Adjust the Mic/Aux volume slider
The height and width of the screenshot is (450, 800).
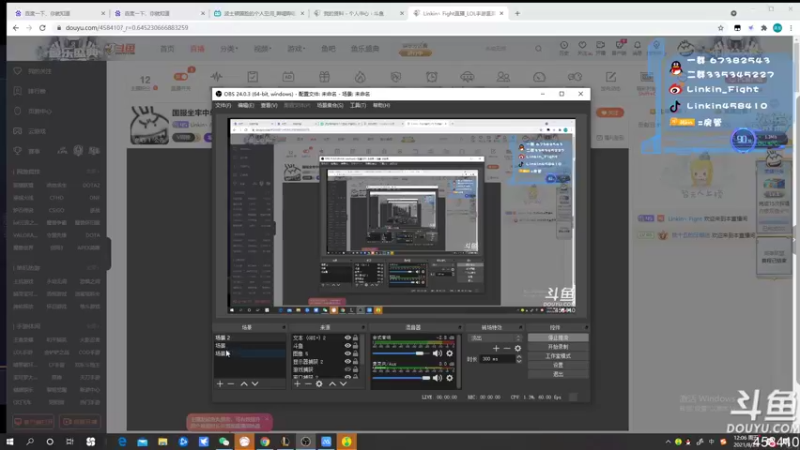point(401,378)
